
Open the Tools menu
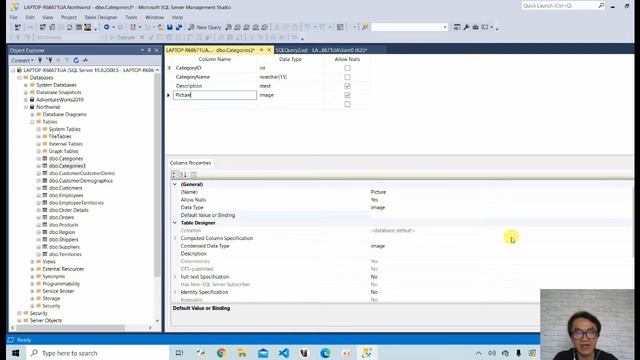pyautogui.click(x=131, y=17)
